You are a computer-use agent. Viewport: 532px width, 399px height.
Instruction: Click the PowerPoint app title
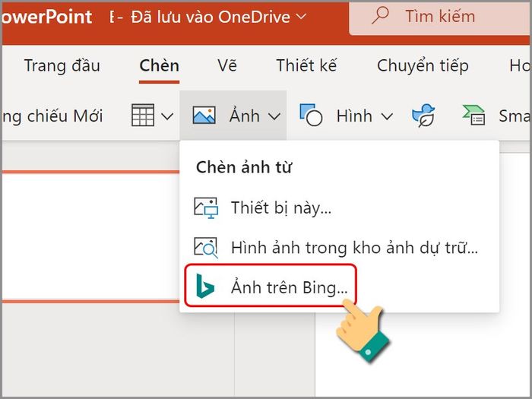(x=47, y=17)
